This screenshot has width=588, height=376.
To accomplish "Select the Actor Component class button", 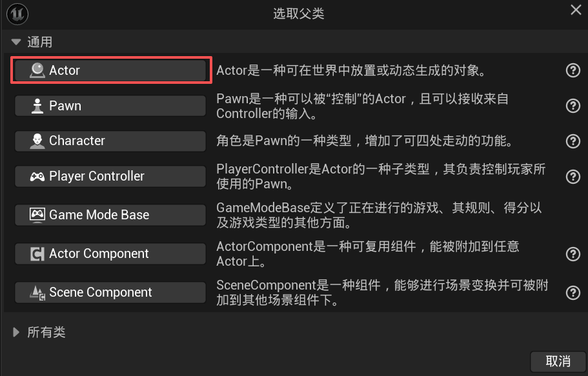I will point(110,253).
